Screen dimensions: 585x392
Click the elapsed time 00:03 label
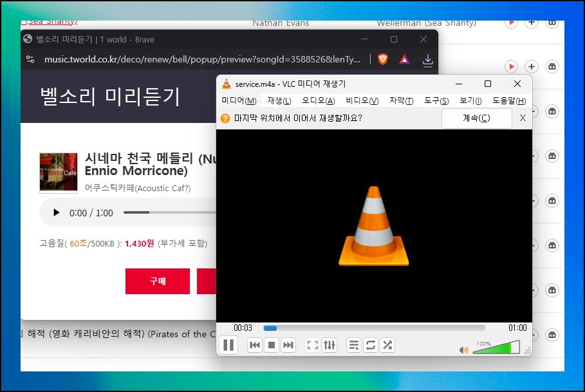243,328
